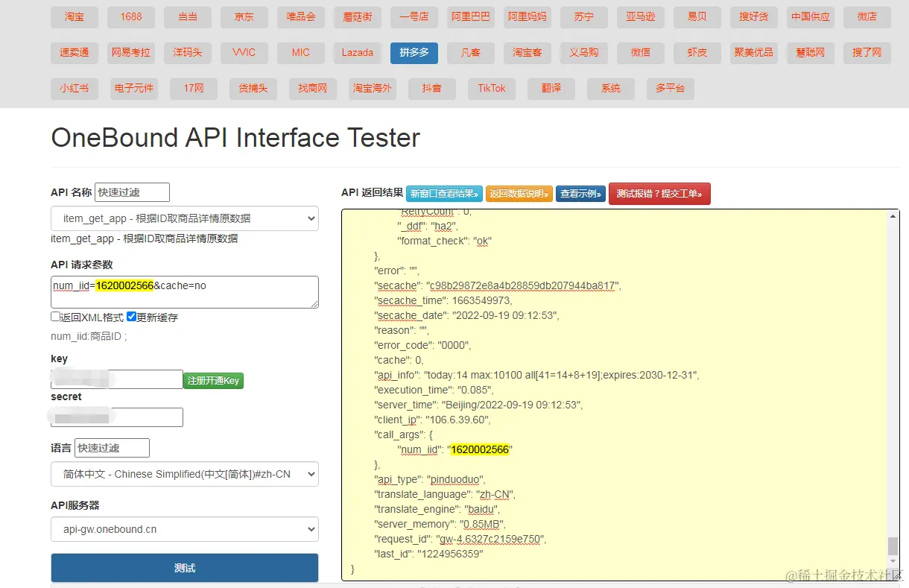Screen dimensions: 909x588
Task: Click the blue 测试 button
Action: coord(184,568)
